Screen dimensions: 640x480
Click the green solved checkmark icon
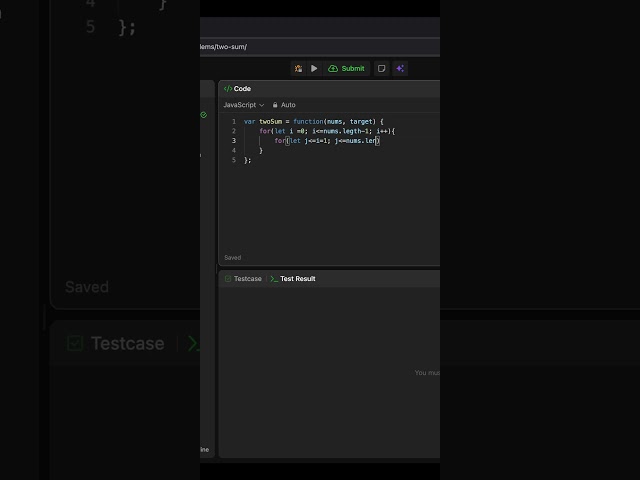point(204,115)
